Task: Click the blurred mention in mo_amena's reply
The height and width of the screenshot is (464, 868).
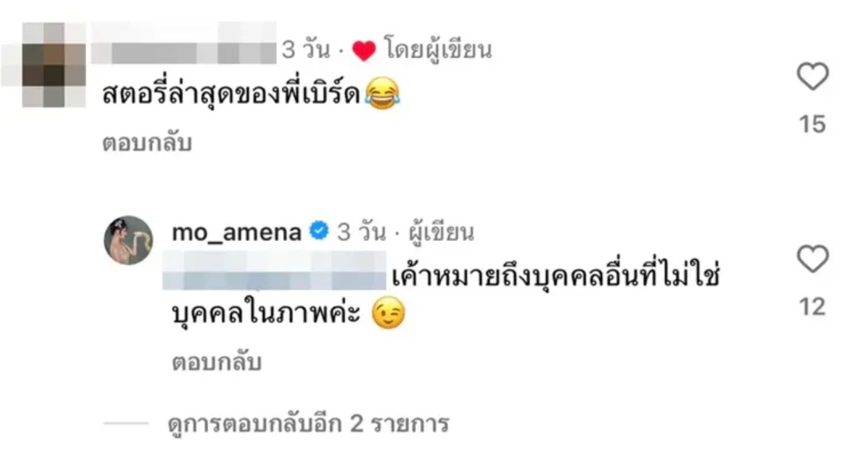Action: click(x=274, y=270)
